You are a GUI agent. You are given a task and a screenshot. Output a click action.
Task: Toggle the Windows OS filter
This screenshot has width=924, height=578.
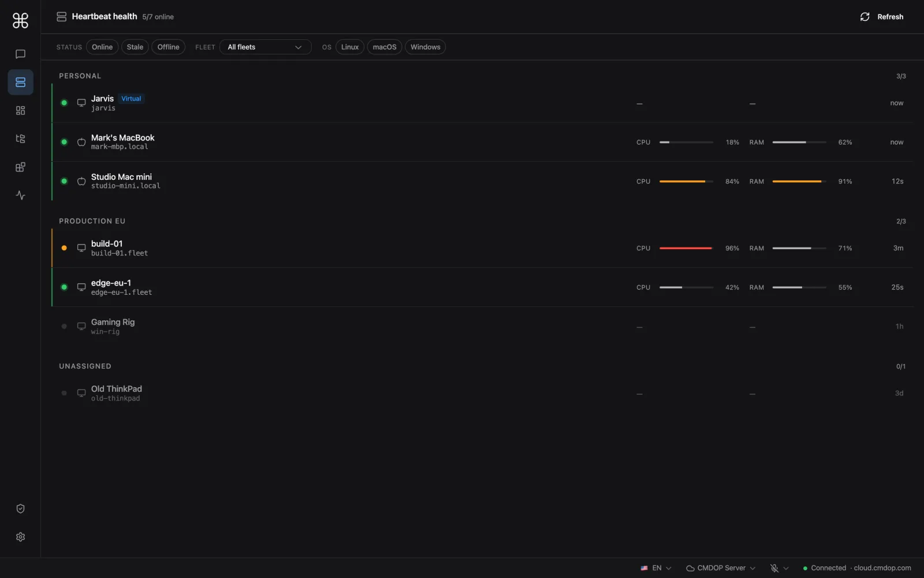[425, 47]
